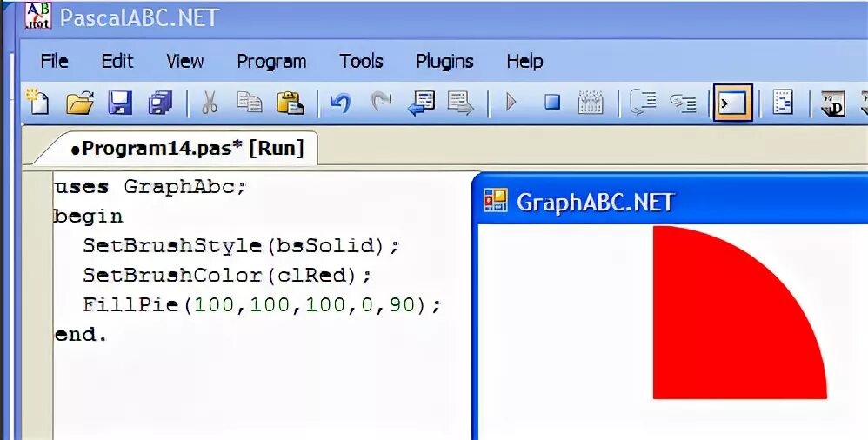This screenshot has height=440, width=868.
Task: Open the Help menu
Action: click(524, 62)
